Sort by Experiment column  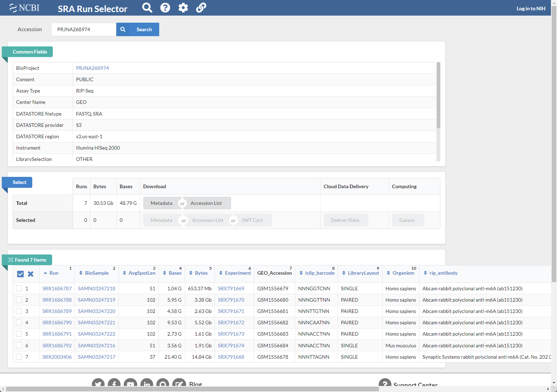pos(235,273)
